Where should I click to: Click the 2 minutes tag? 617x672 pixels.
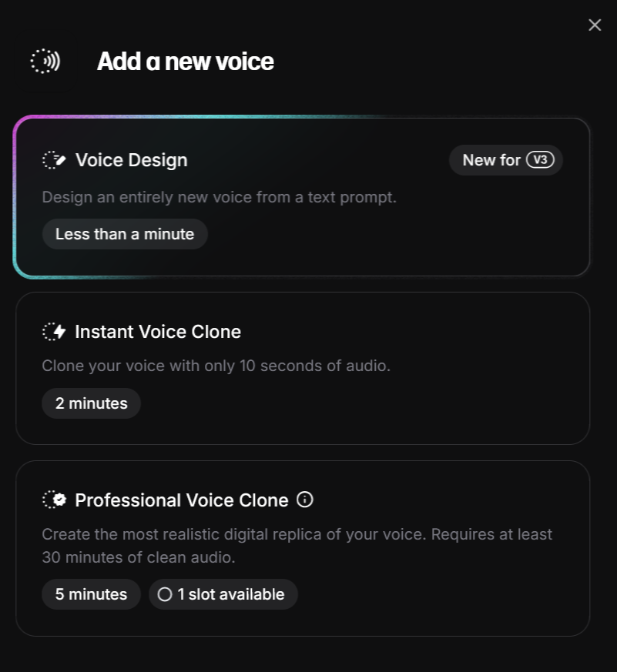point(92,403)
